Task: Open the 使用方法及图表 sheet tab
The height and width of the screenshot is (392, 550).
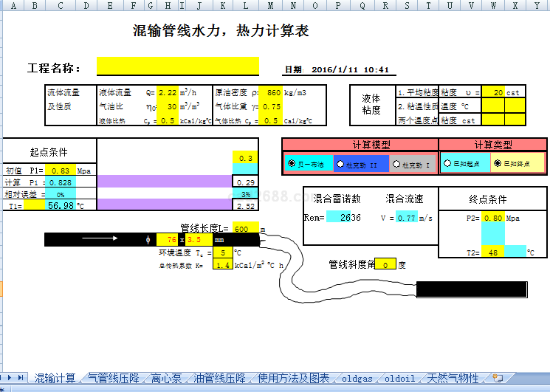Action: click(293, 379)
